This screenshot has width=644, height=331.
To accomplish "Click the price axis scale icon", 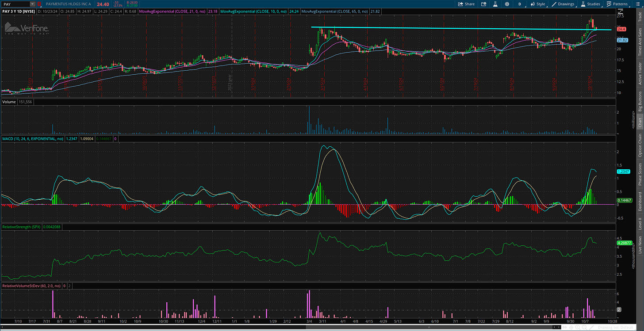I will 620,11.
